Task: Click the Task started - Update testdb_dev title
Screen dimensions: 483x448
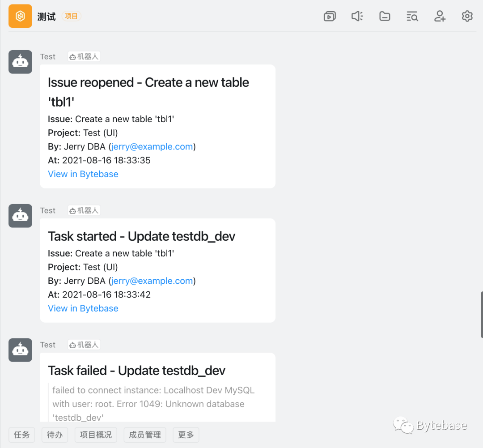Action: 142,236
